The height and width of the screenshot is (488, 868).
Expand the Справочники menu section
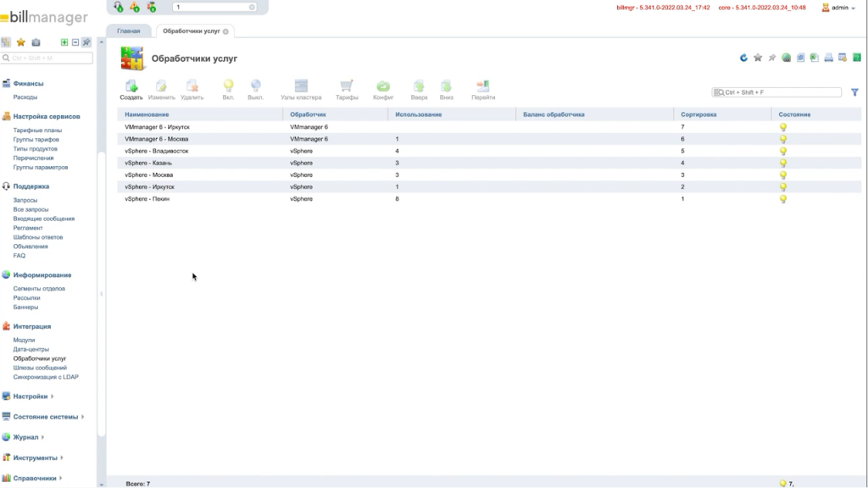34,478
